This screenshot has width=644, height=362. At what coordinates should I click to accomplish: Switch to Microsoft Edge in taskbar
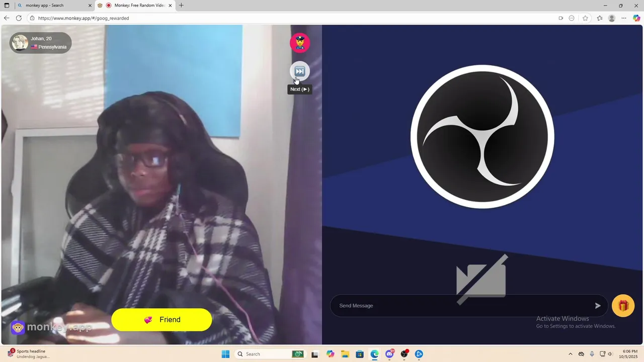[374, 354]
